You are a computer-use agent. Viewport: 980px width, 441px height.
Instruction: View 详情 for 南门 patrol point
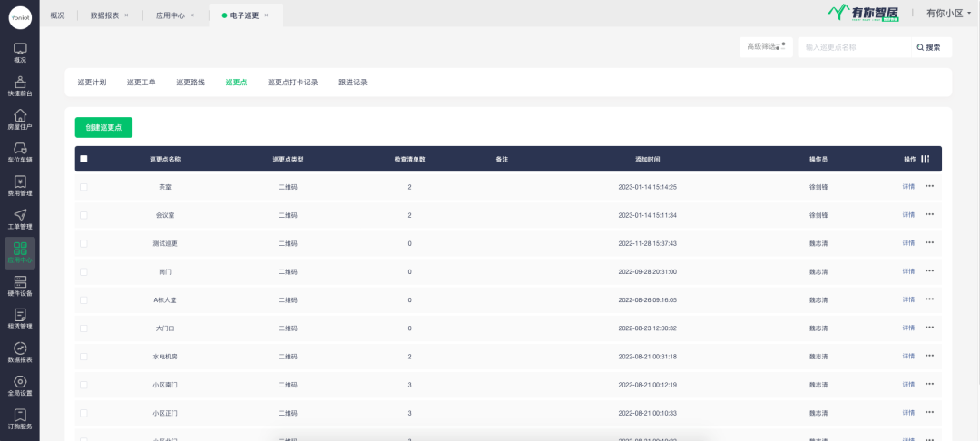click(908, 271)
